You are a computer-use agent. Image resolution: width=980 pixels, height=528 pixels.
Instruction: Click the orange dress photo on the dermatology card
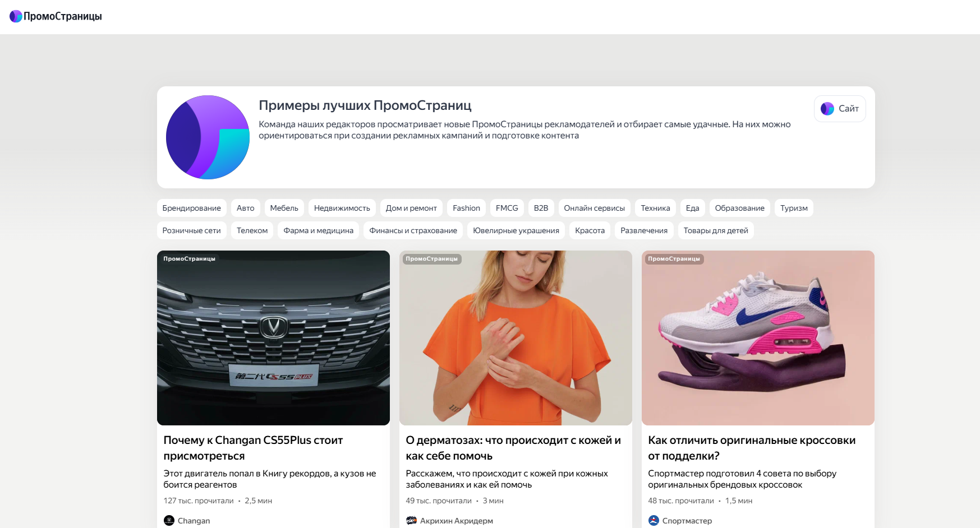click(516, 337)
